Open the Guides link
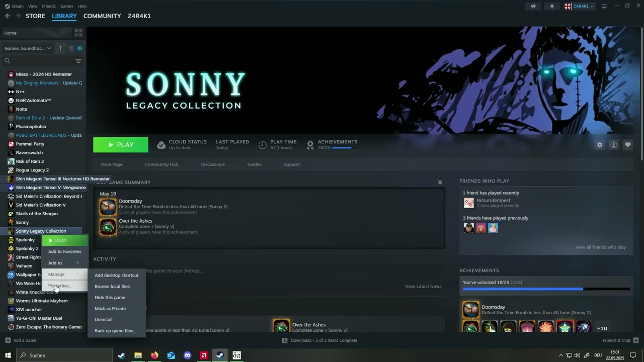The image size is (644, 362). (254, 164)
